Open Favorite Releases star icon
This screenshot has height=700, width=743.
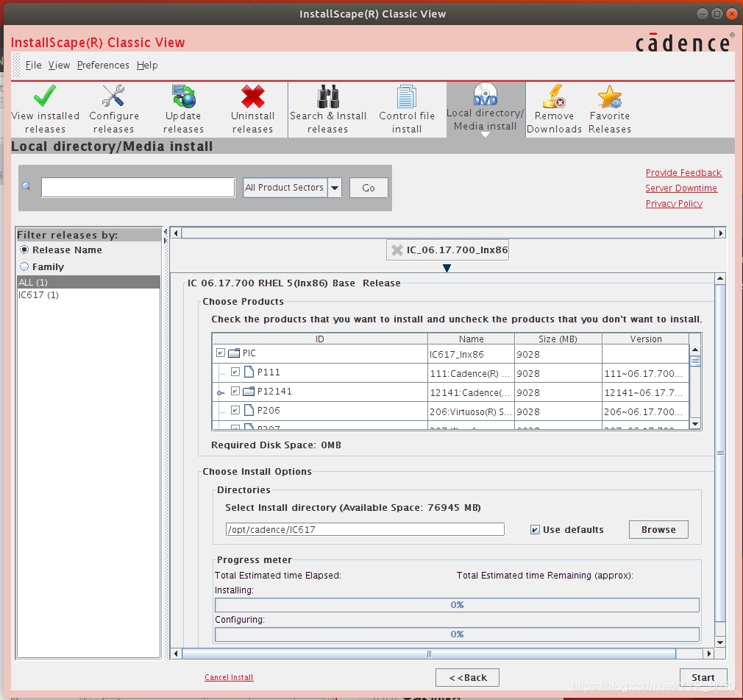pos(609,96)
